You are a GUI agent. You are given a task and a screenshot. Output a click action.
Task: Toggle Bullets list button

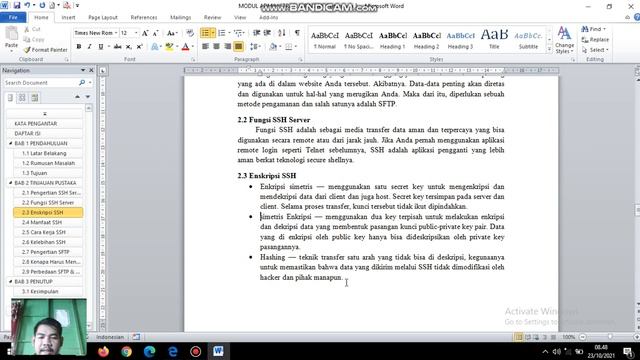tap(205, 33)
